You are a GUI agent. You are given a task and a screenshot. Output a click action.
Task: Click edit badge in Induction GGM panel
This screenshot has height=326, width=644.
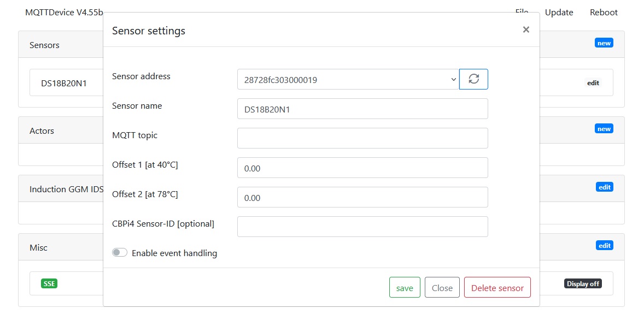pos(604,187)
